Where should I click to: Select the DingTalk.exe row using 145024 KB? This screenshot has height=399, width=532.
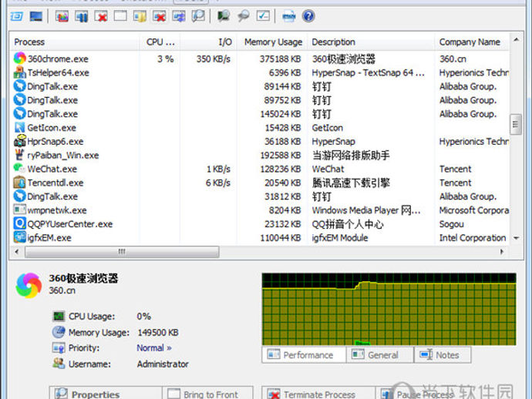261,114
